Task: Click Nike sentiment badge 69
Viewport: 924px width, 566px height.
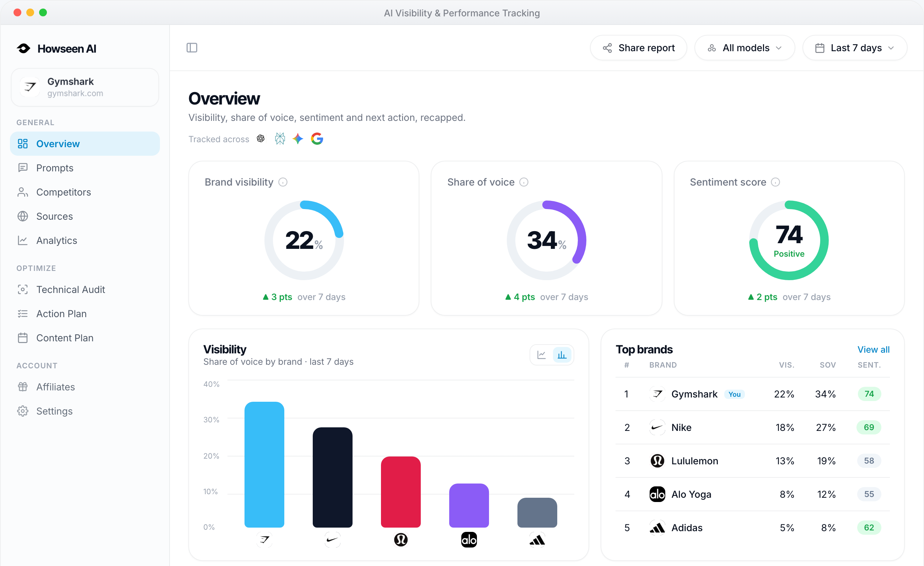Action: tap(869, 427)
